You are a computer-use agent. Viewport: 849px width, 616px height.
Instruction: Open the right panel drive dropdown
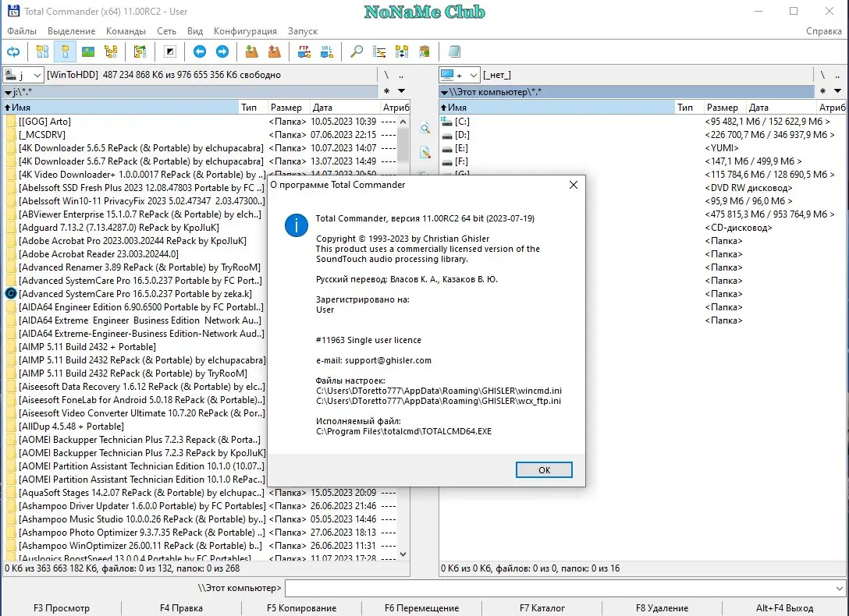coord(459,75)
